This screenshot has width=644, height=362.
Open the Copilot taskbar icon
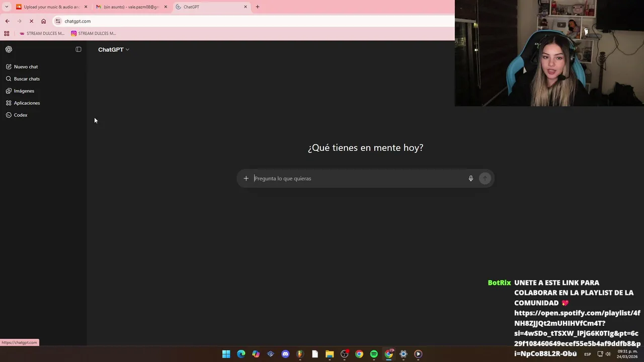pos(256,354)
